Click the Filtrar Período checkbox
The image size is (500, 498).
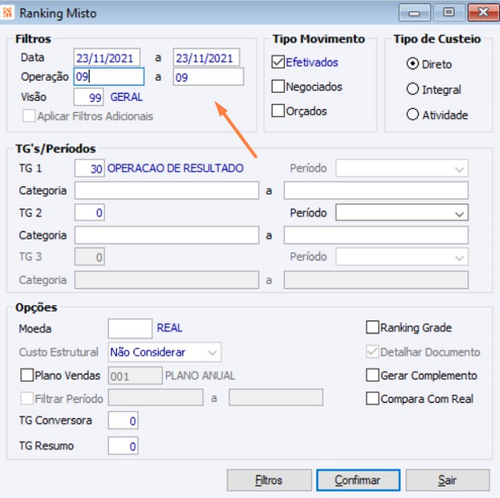pyautogui.click(x=27, y=398)
